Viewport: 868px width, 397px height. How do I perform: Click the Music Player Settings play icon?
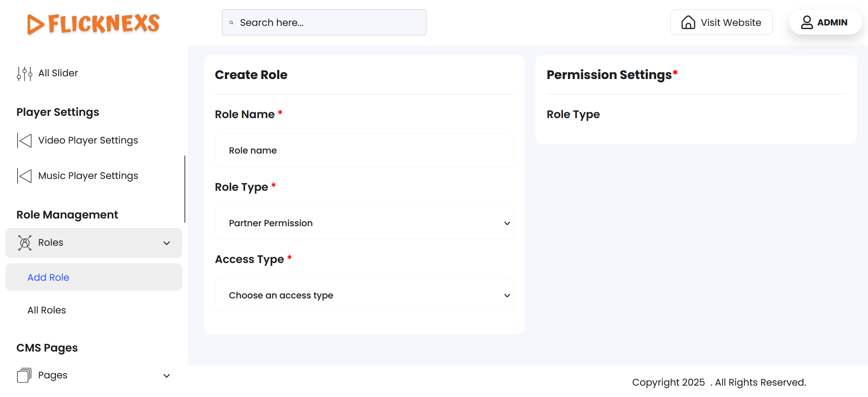tap(25, 176)
